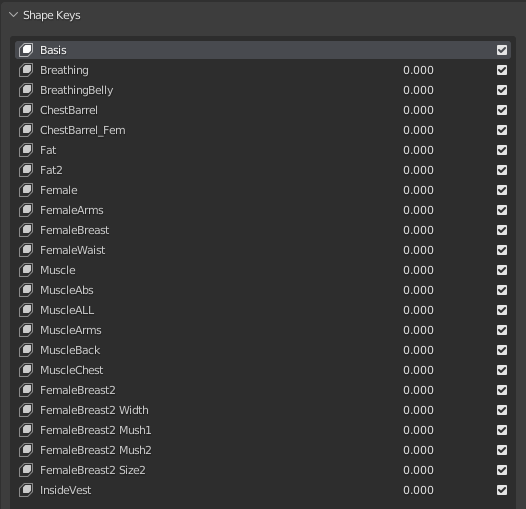Click the Female shape key icon
This screenshot has width=526, height=509.
(x=26, y=190)
